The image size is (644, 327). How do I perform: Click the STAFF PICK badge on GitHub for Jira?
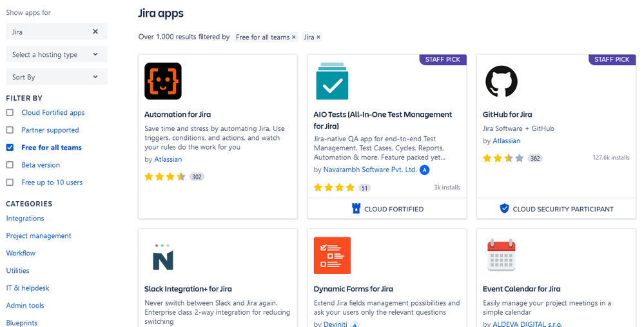click(612, 59)
